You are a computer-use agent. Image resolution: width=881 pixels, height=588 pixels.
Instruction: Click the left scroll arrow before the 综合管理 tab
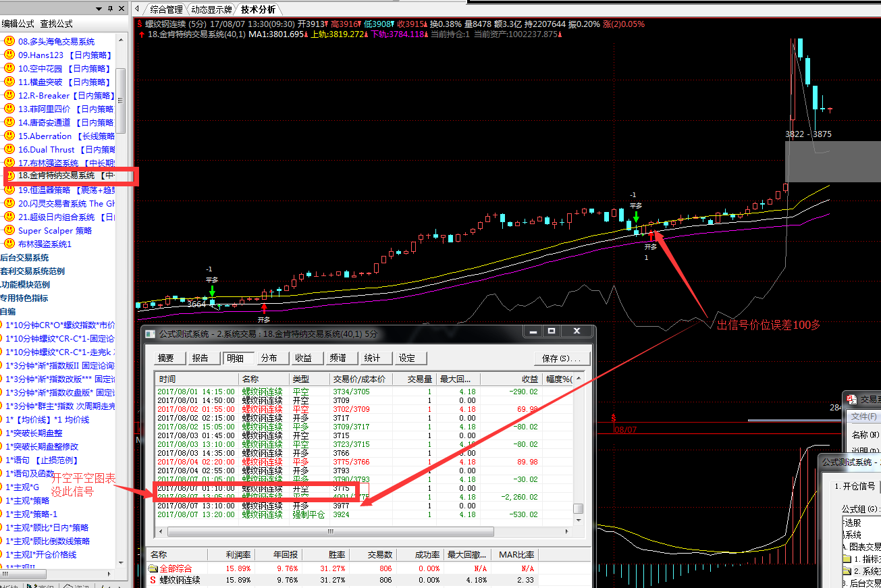(137, 9)
